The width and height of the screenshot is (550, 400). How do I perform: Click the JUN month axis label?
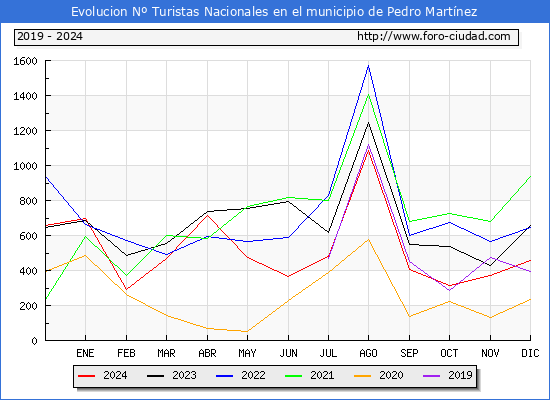coord(288,353)
